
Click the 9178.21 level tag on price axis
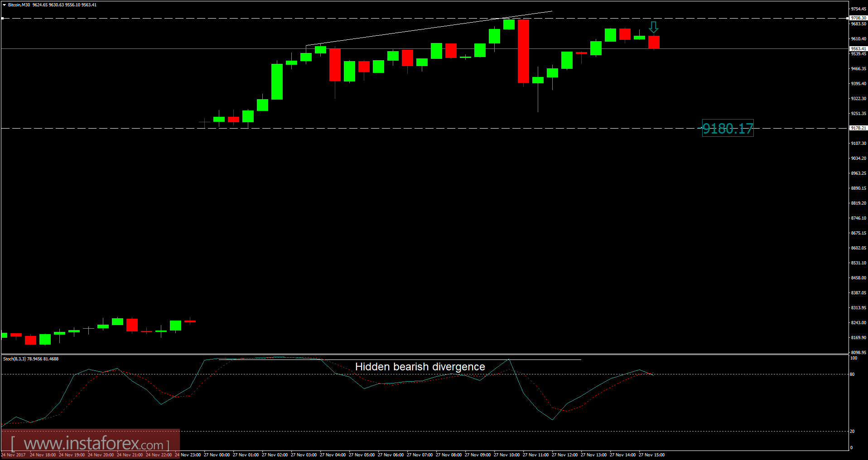pyautogui.click(x=858, y=128)
